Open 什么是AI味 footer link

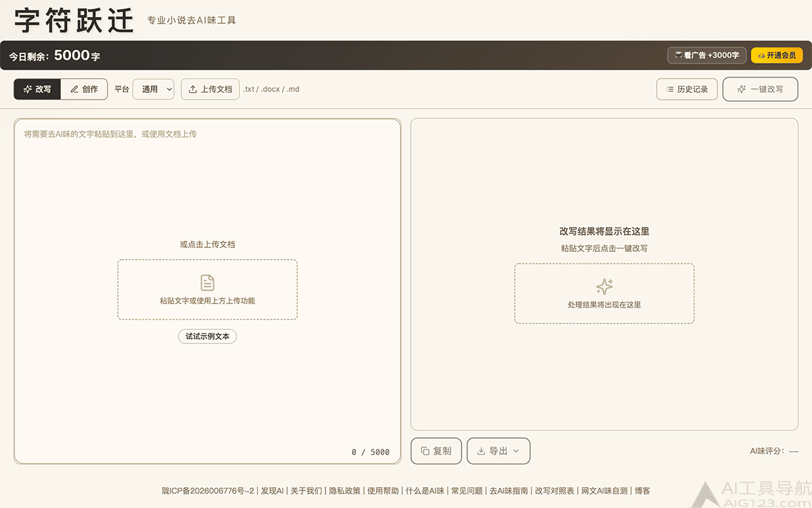[x=425, y=491]
